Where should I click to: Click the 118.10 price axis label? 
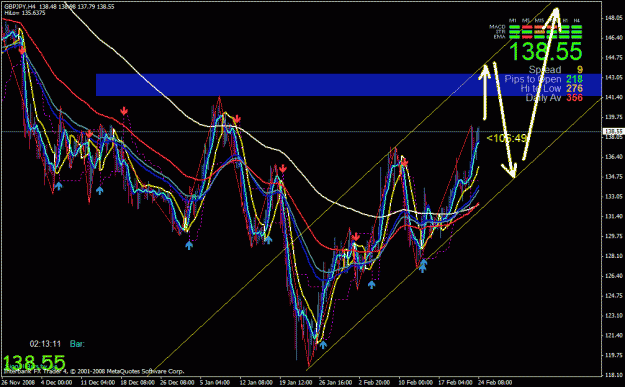614,375
